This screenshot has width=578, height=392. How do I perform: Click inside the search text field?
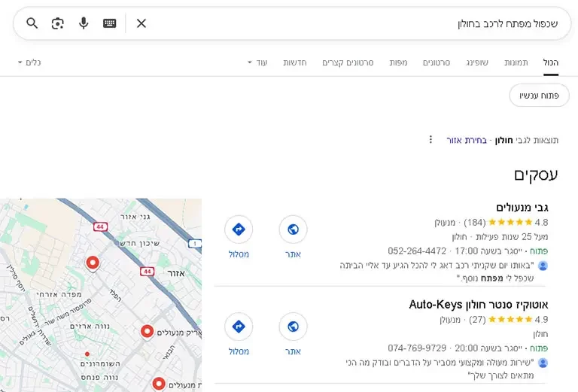(339, 23)
